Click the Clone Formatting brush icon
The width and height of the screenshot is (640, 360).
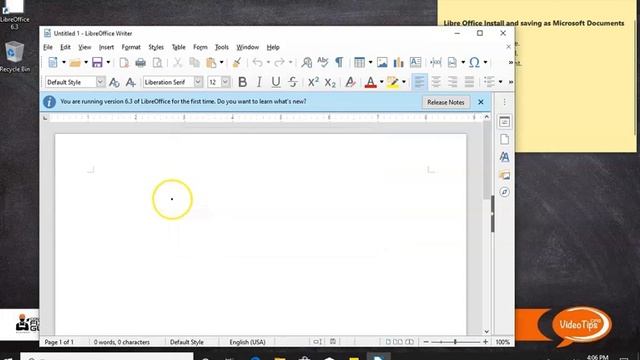coord(236,62)
